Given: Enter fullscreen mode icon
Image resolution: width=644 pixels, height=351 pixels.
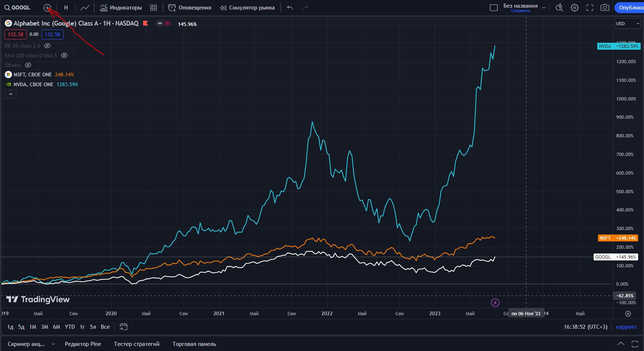Looking at the screenshot, I should (x=590, y=8).
